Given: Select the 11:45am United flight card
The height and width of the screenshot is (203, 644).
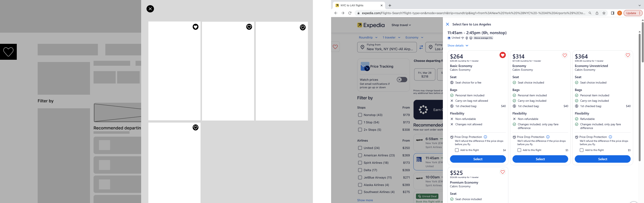Looking at the screenshot, I should (428, 162).
